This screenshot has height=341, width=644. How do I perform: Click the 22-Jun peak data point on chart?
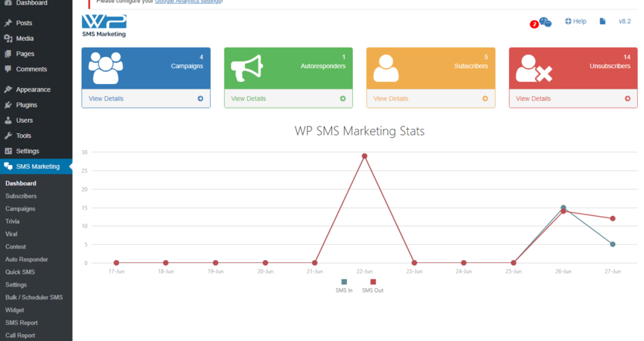pos(364,156)
